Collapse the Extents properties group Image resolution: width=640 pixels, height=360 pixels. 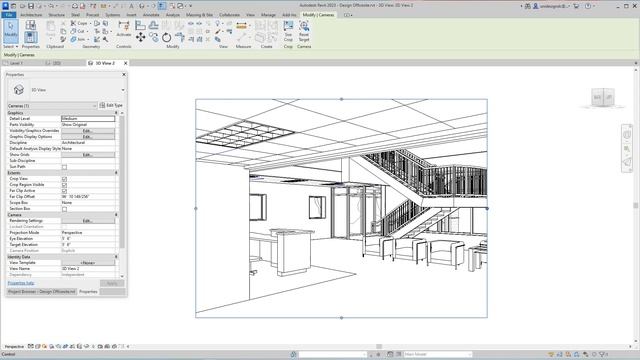[116, 173]
